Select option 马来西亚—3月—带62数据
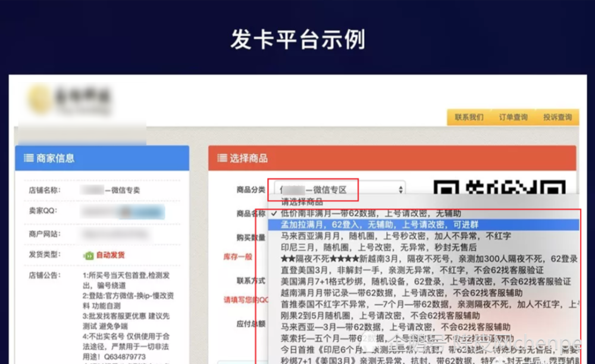The image size is (595, 364). (x=424, y=327)
